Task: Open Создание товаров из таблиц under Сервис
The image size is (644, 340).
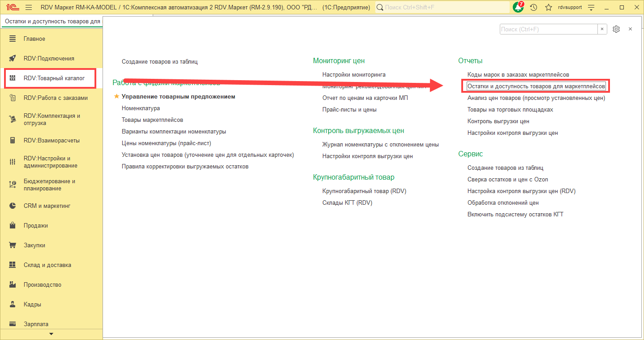Action: [505, 168]
